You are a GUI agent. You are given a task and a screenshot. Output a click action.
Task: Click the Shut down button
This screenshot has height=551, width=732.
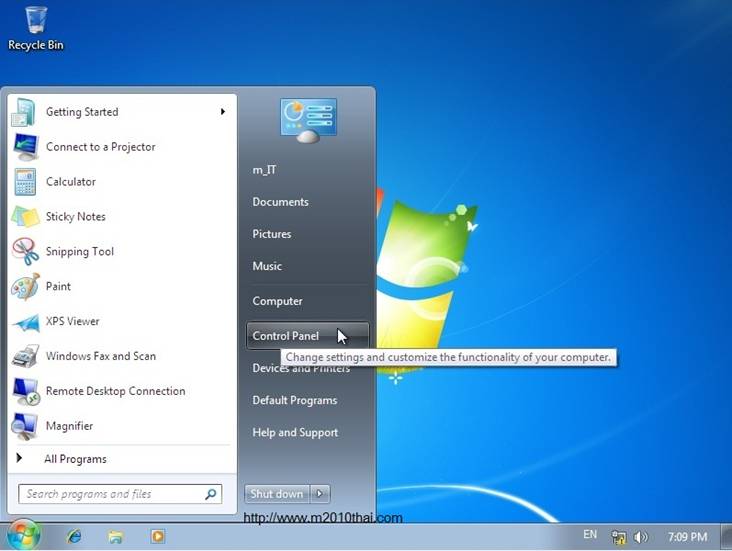277,494
